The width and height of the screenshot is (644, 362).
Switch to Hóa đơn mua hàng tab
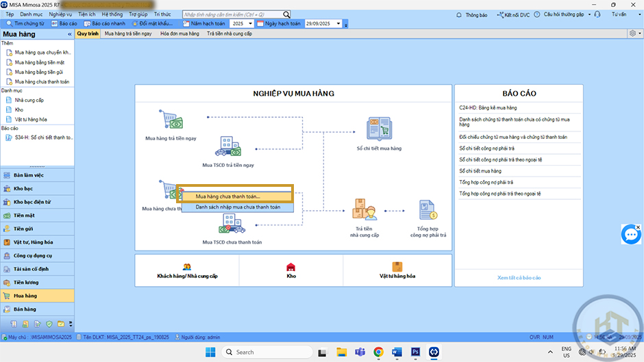(x=179, y=33)
